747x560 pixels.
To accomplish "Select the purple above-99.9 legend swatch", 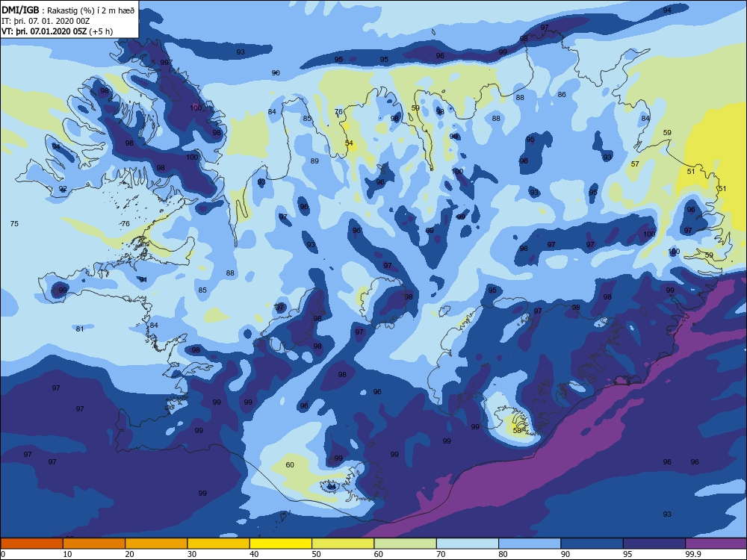I will [716, 544].
